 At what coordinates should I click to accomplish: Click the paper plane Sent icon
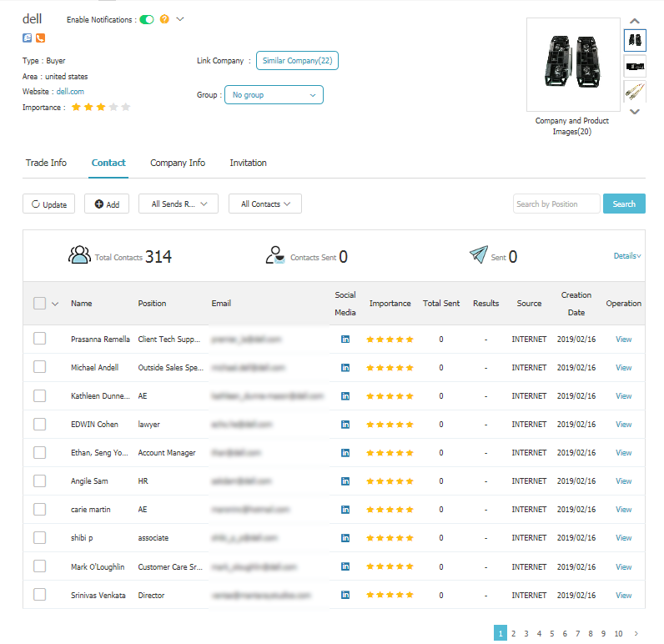pyautogui.click(x=479, y=254)
